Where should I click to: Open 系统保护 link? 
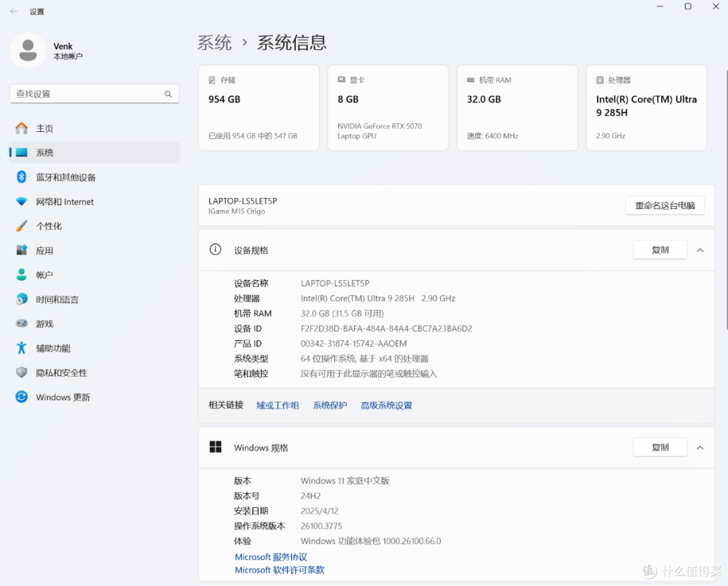pyautogui.click(x=330, y=405)
